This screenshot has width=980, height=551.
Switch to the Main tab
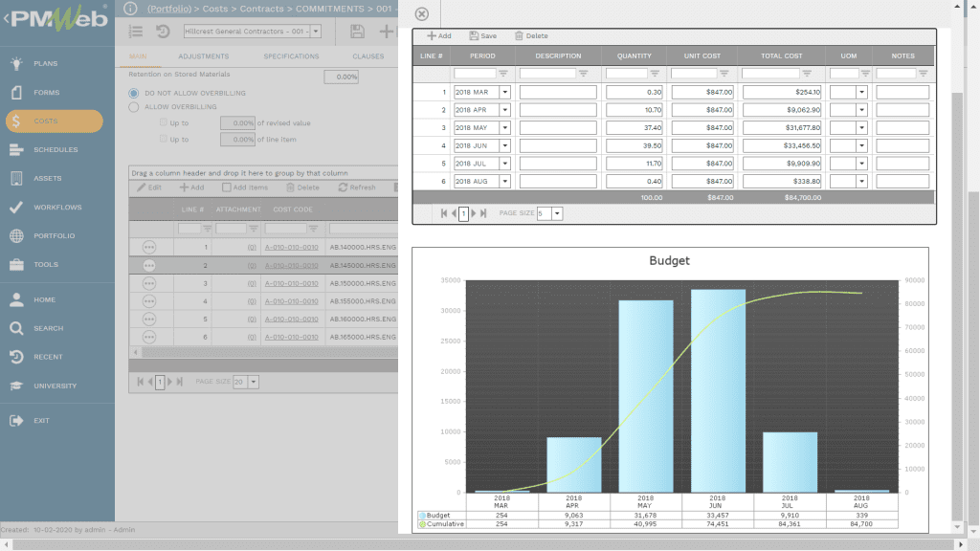(138, 56)
